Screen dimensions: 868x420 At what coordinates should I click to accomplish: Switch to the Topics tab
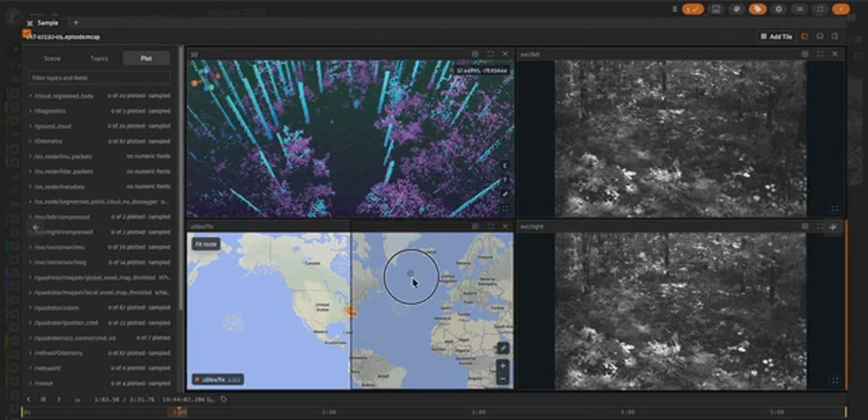[x=99, y=59]
